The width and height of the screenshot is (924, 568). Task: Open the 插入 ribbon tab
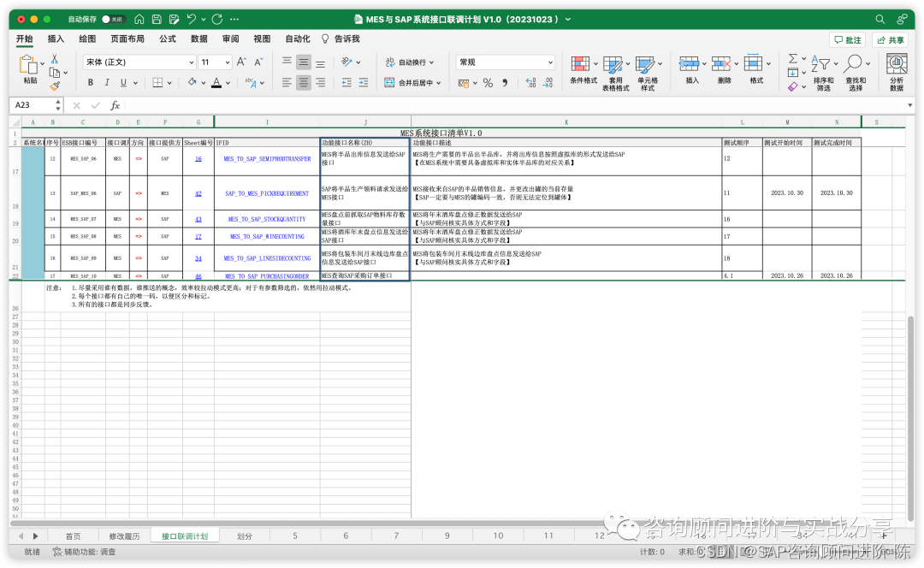tap(56, 38)
